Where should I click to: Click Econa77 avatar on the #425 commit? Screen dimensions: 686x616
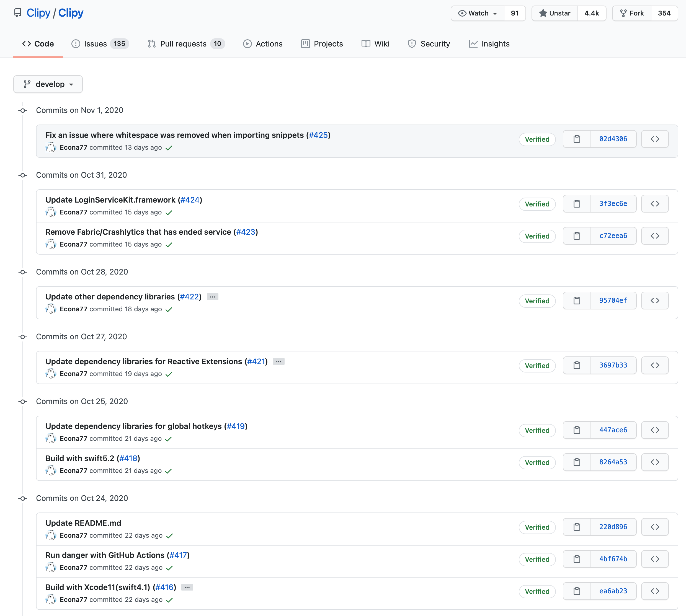(x=51, y=147)
